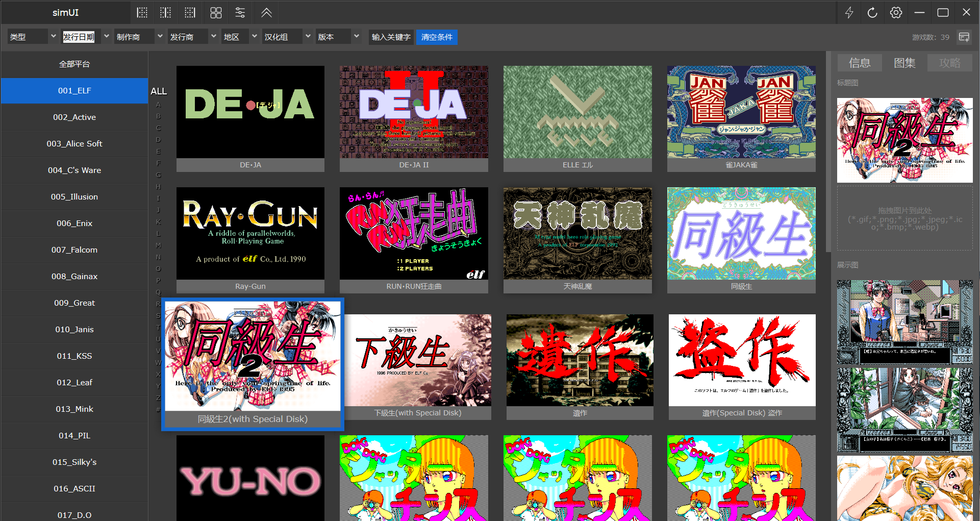Select the 013_Mink platform

coord(74,409)
